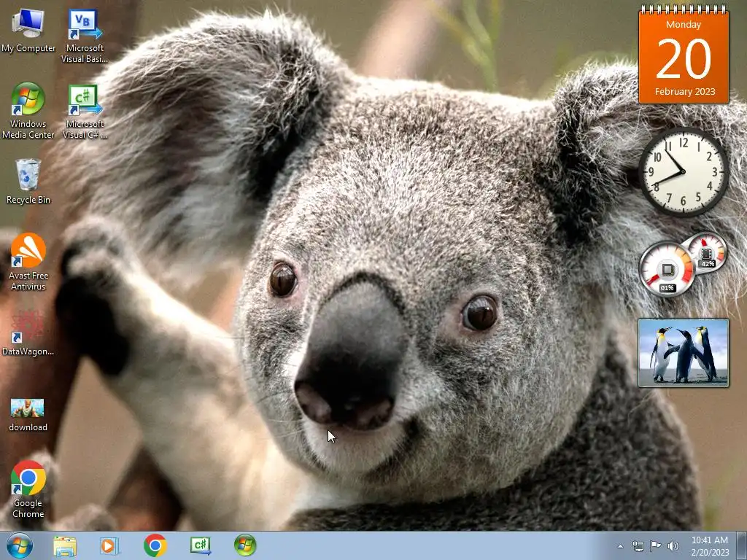Open the Windows Start menu orb
The image size is (747, 560).
click(20, 545)
